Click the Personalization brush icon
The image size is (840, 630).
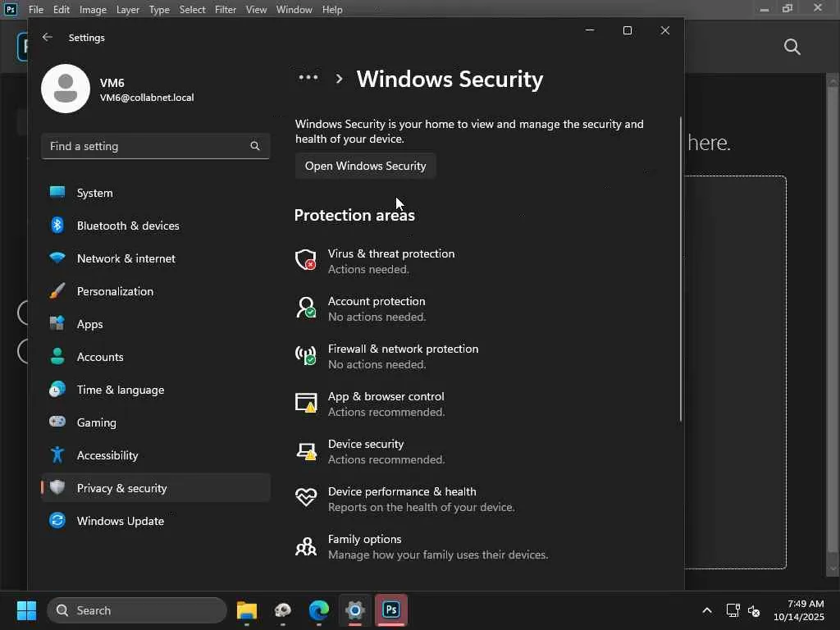pos(57,291)
